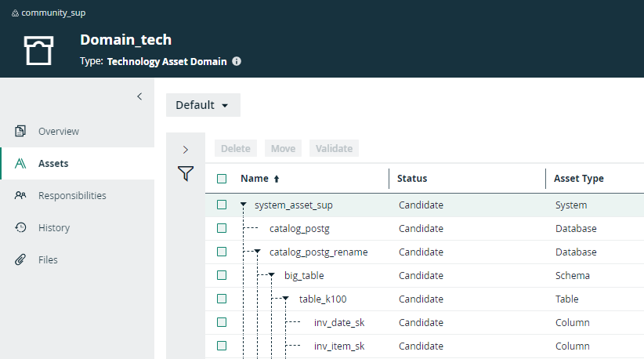
Task: Open the inv_date_sk column asset
Action: pos(338,322)
